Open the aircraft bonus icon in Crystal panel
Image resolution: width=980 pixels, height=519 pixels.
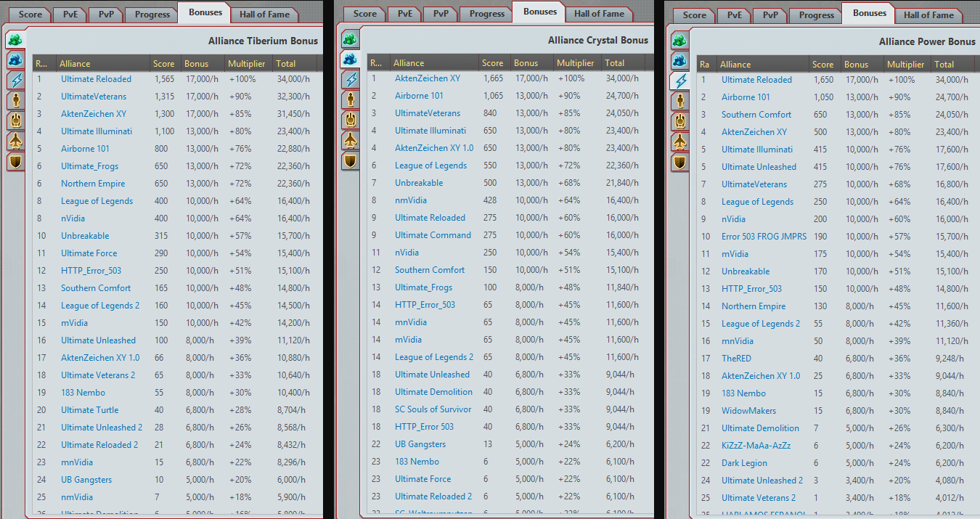click(351, 139)
